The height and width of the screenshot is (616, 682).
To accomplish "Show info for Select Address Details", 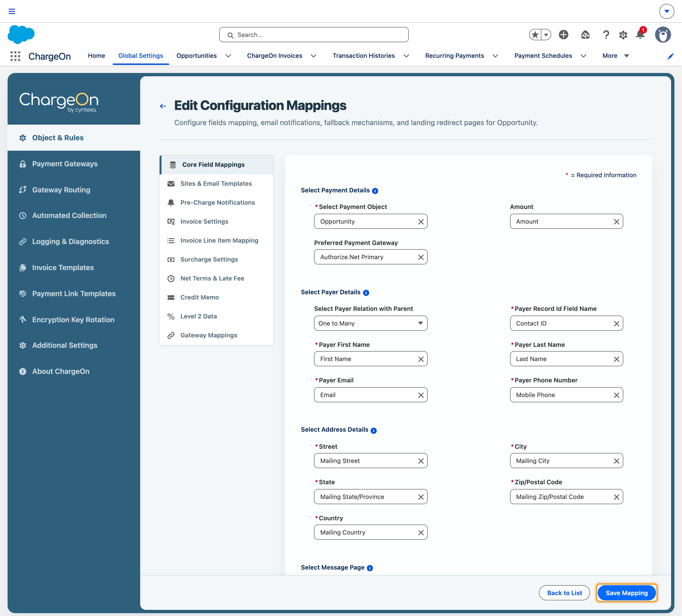I will [x=373, y=430].
